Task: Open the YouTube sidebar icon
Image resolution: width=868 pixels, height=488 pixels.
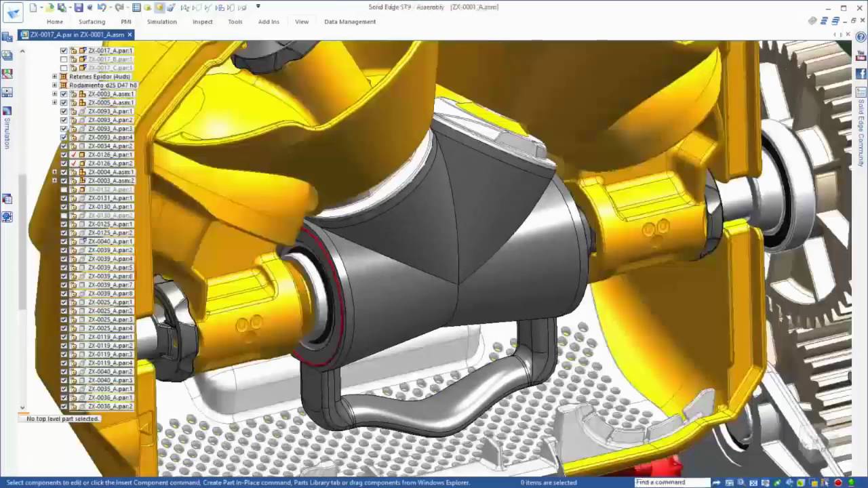Action: coord(861,56)
